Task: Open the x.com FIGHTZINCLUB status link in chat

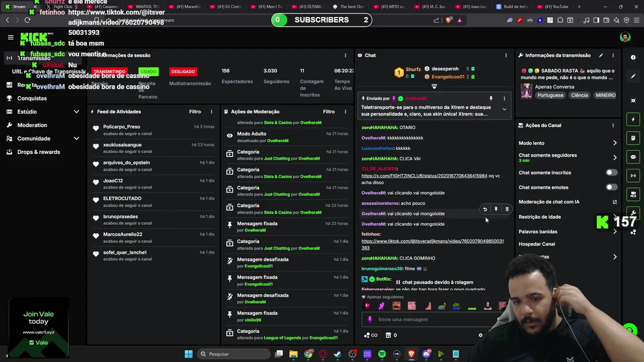Action: click(424, 176)
